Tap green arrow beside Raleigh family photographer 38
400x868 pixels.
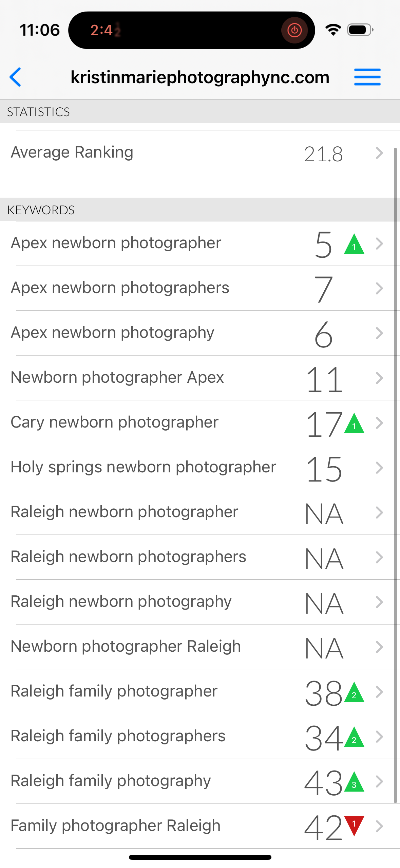coord(354,693)
